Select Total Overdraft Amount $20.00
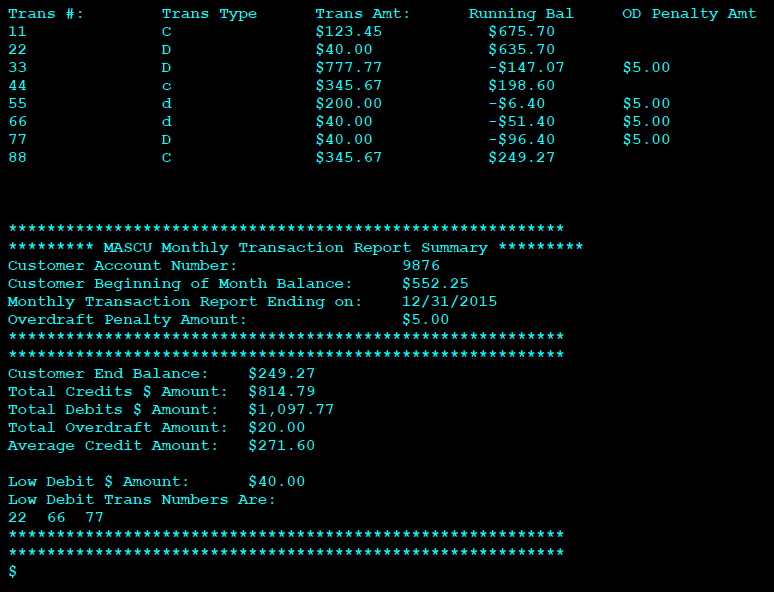 (276, 428)
